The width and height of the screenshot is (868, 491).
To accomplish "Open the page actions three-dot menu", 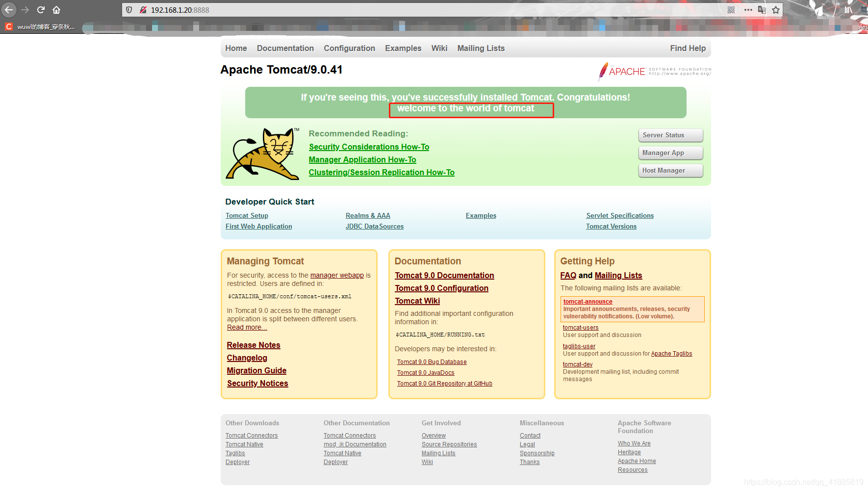I will pos(748,10).
